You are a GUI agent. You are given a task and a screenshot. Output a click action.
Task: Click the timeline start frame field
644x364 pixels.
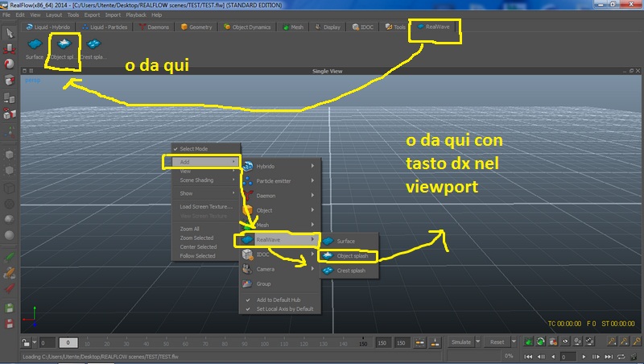(x=47, y=342)
